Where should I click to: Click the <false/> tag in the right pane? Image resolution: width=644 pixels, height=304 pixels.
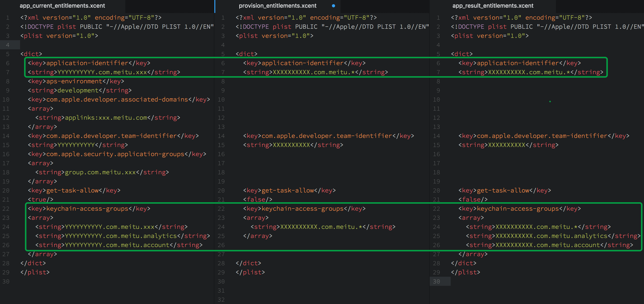pos(473,200)
